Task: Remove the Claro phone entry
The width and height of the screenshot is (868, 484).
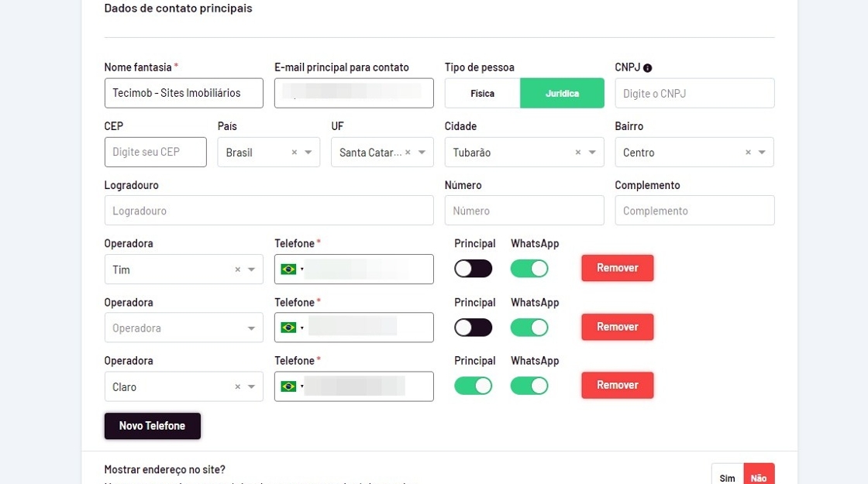Action: [617, 385]
